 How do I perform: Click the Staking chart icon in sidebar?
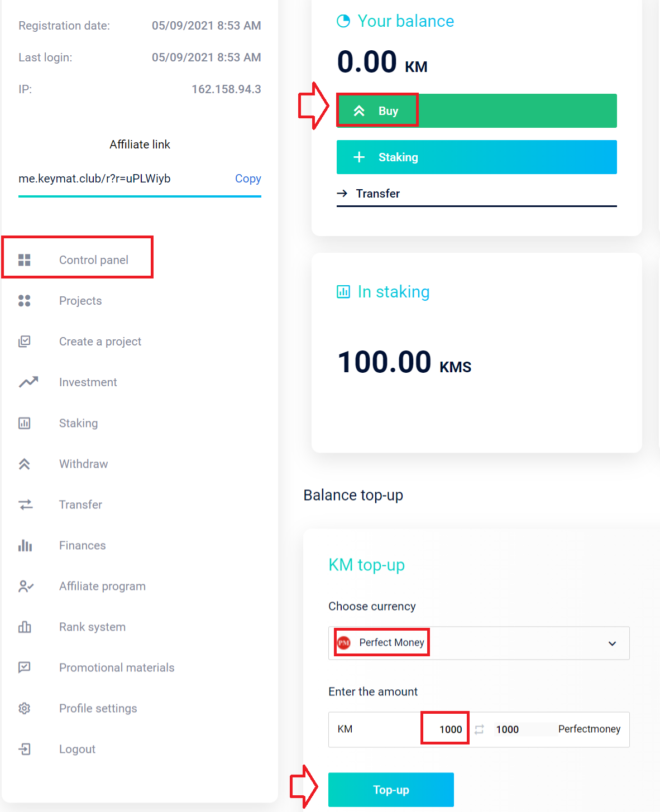(x=25, y=423)
